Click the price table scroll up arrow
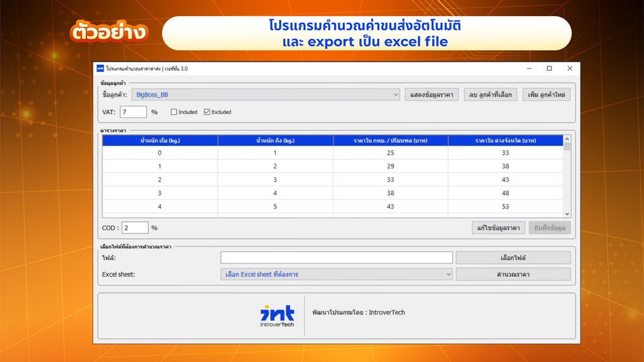644x362 pixels. tap(568, 139)
